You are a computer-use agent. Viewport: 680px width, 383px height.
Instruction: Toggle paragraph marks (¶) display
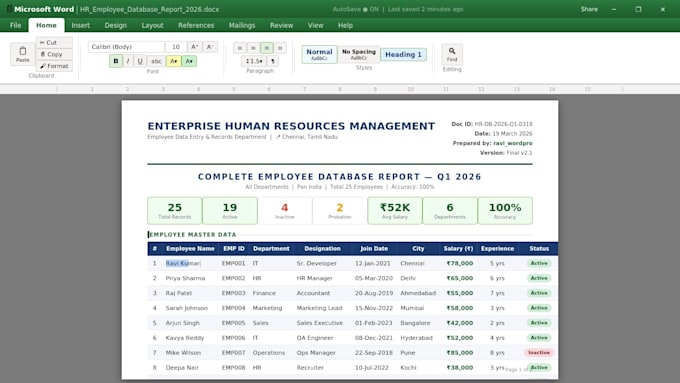click(x=273, y=61)
